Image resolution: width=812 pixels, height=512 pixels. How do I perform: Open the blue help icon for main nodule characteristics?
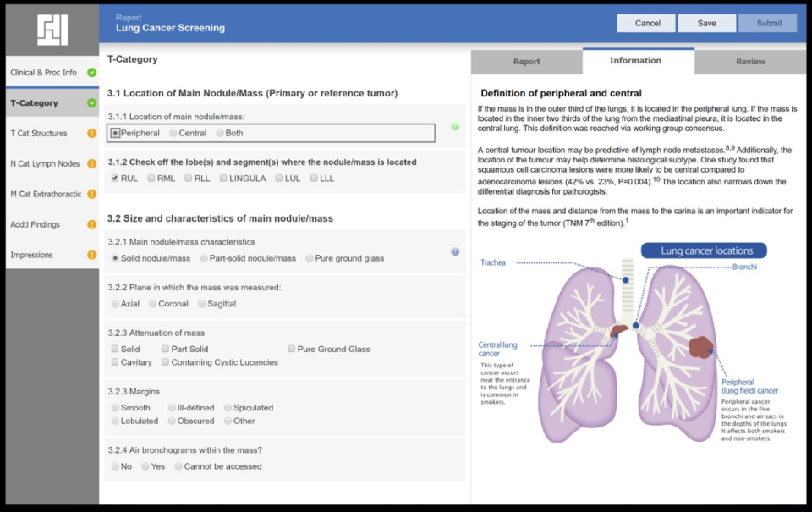pyautogui.click(x=455, y=251)
